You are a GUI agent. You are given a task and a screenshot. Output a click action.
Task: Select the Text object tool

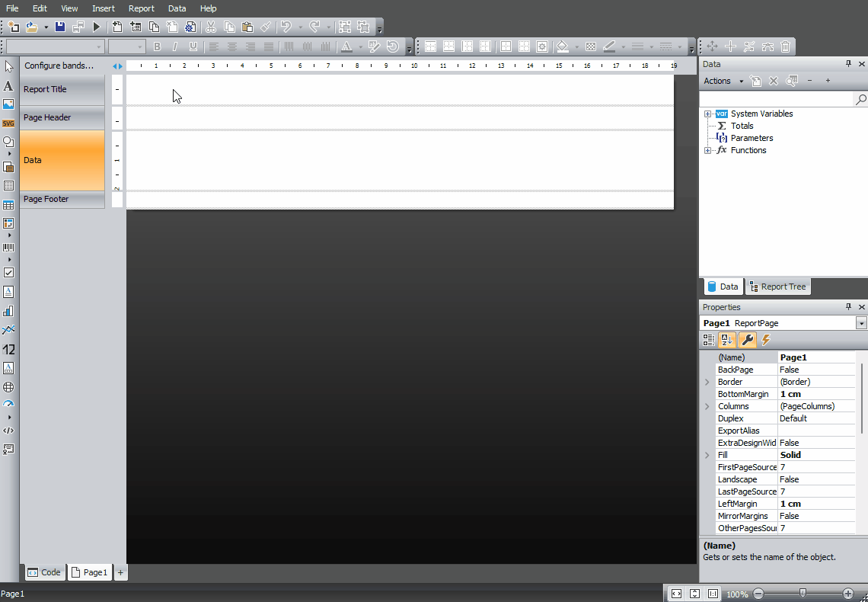[8, 86]
